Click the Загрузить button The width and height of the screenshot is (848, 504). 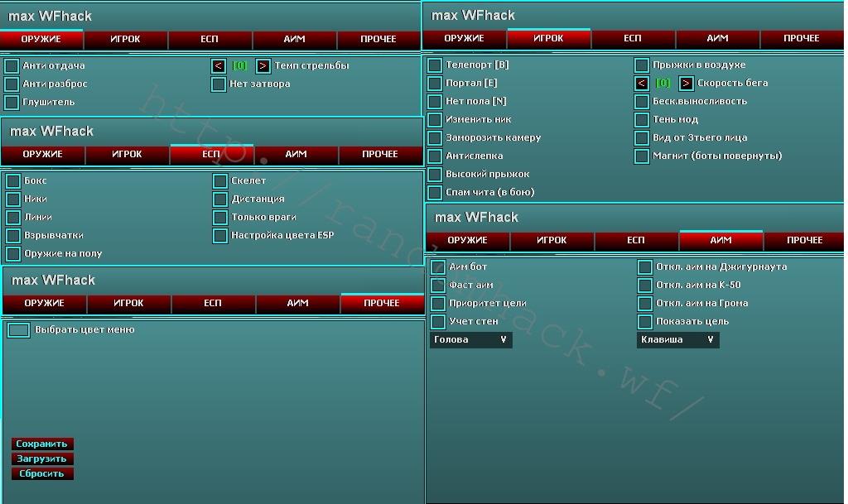(x=42, y=458)
